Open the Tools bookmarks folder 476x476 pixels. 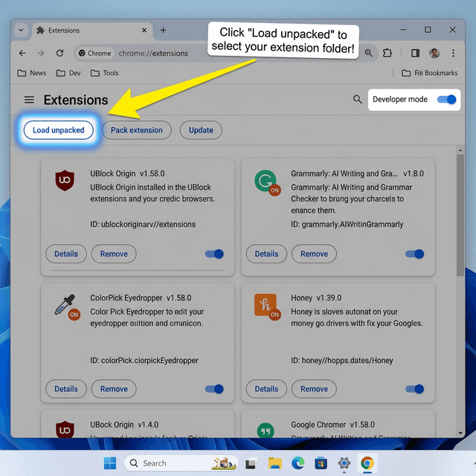(x=104, y=73)
